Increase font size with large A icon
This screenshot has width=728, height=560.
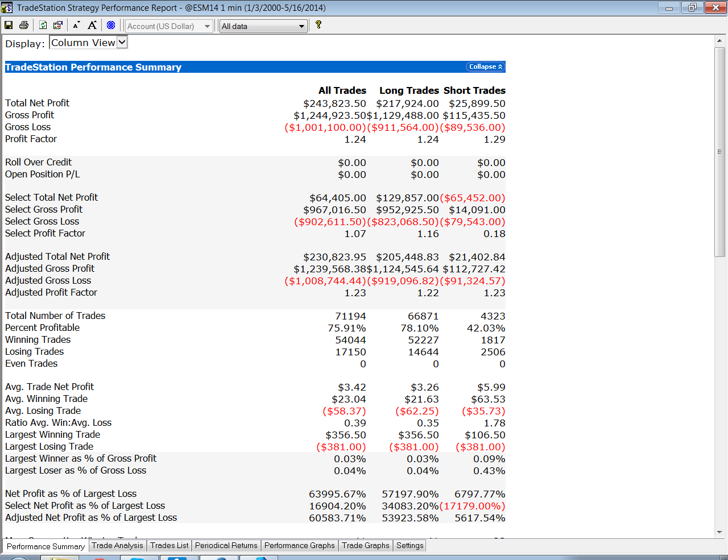coord(92,25)
